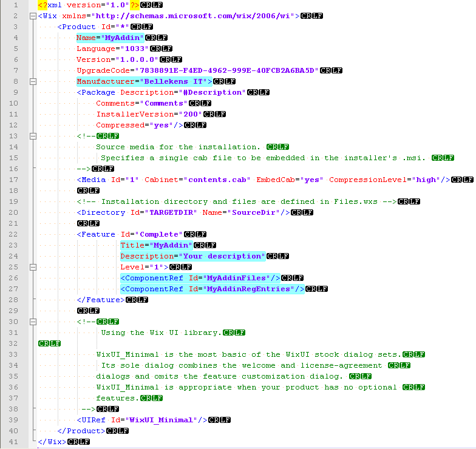The image size is (476, 449).
Task: Click the CompressionLevel attribute name
Action: pyautogui.click(x=368, y=180)
